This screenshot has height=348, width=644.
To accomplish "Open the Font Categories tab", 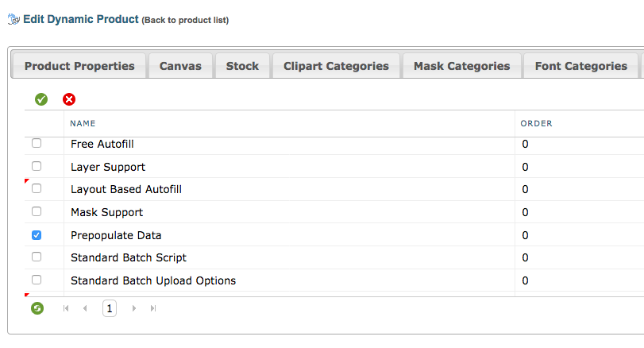I will point(580,66).
